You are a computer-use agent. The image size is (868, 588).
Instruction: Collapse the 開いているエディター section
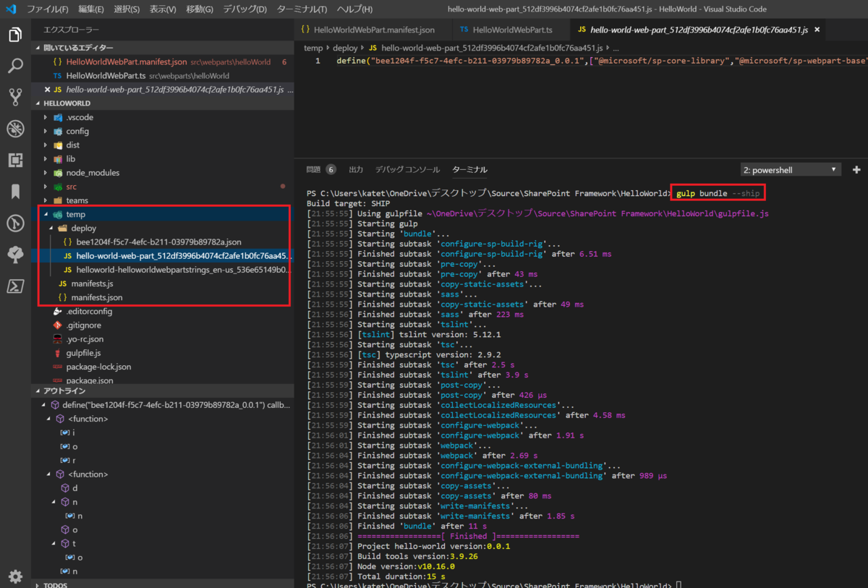pos(163,48)
